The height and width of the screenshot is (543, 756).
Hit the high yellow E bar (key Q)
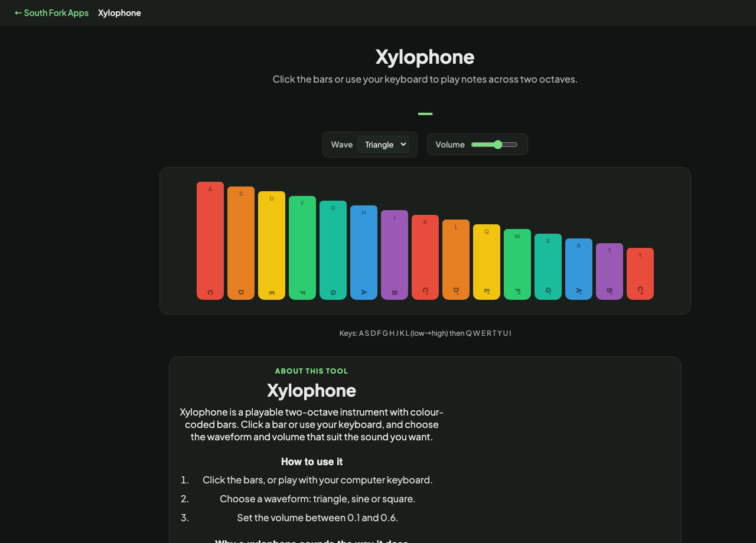[x=487, y=262]
